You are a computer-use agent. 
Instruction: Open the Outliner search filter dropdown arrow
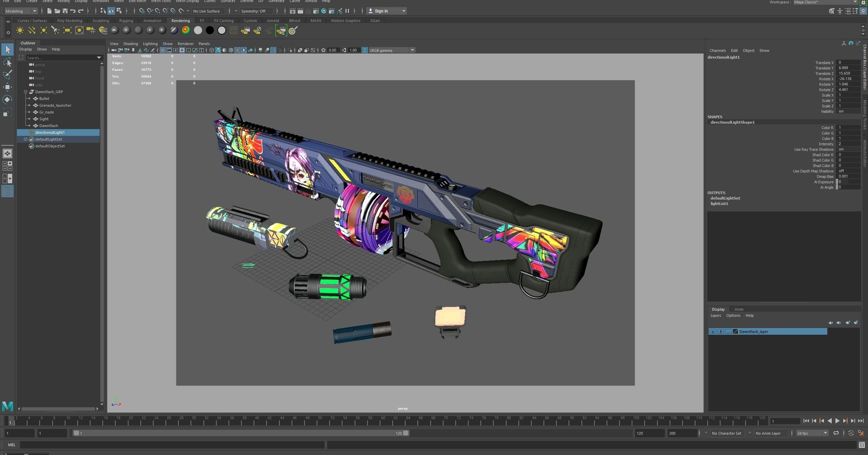pyautogui.click(x=99, y=58)
